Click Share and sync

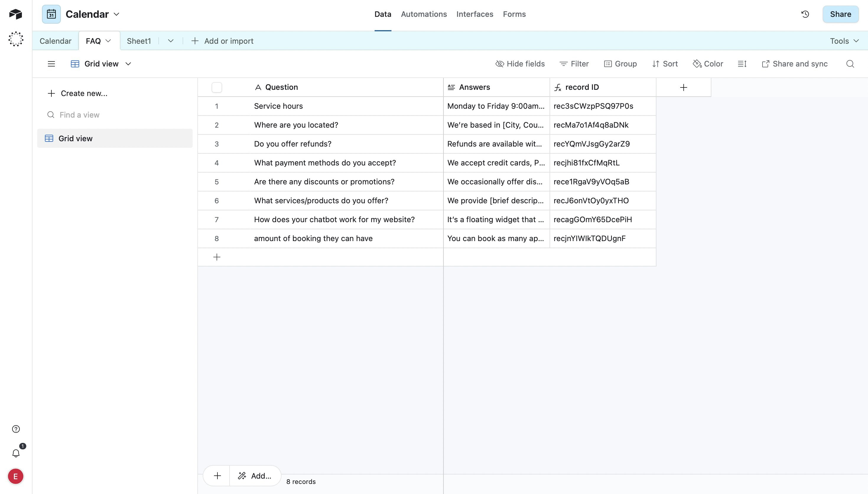(x=795, y=64)
